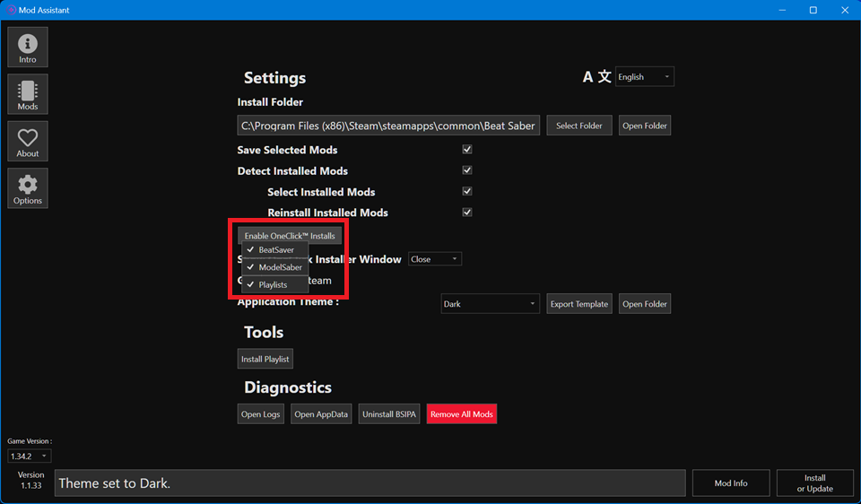861x504 pixels.
Task: Click the install folder path field
Action: [x=388, y=126]
